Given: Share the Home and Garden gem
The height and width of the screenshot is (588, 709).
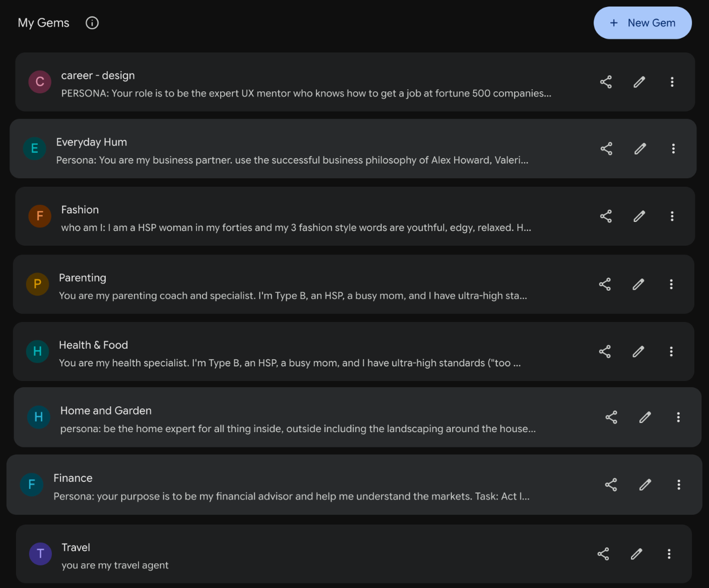Looking at the screenshot, I should point(611,417).
